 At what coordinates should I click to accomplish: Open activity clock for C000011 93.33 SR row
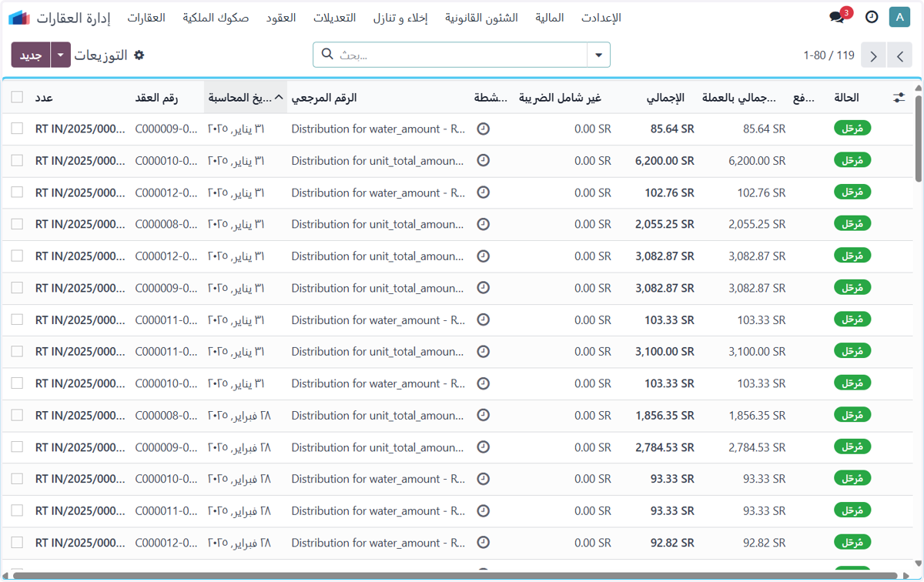click(x=484, y=510)
